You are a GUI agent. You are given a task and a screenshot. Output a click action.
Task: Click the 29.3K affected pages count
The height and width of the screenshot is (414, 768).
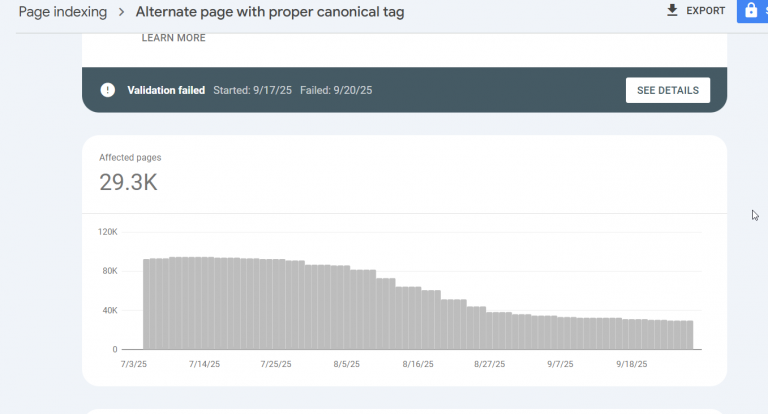[x=128, y=182]
